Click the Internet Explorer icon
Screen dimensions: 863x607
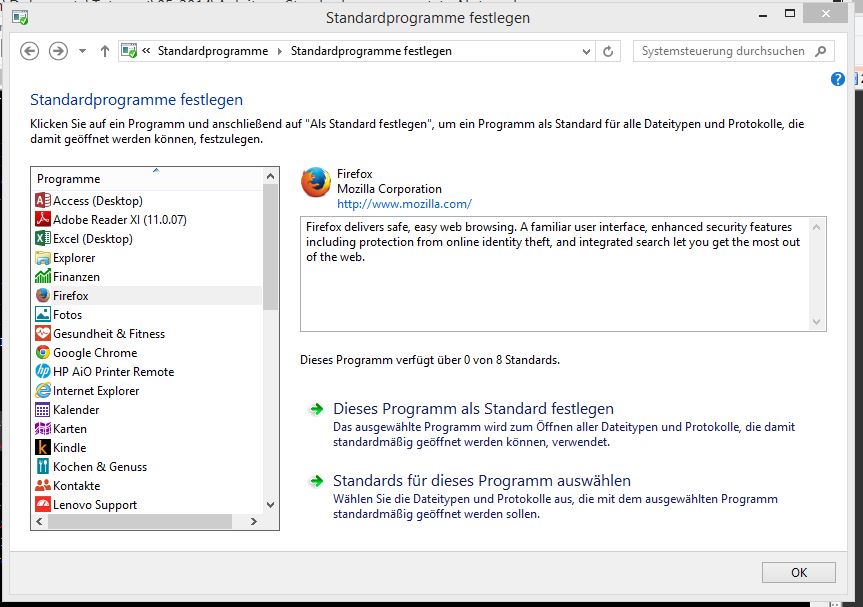(43, 391)
